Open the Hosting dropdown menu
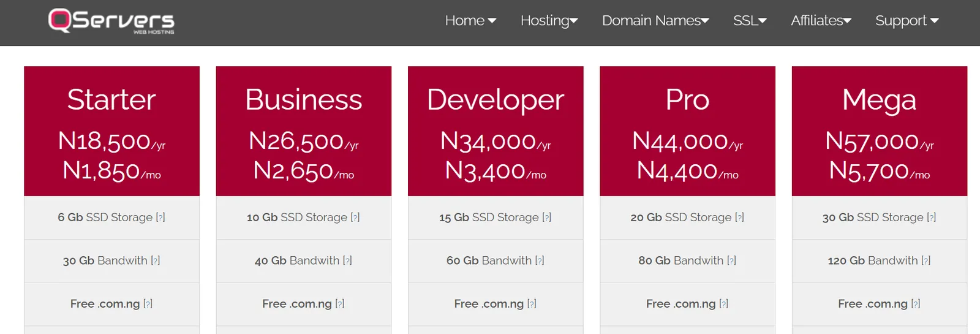The height and width of the screenshot is (334, 980). coord(549,21)
